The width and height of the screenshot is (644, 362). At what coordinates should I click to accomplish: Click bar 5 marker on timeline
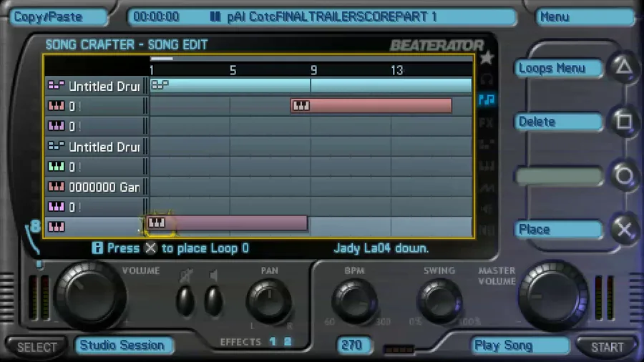[233, 71]
